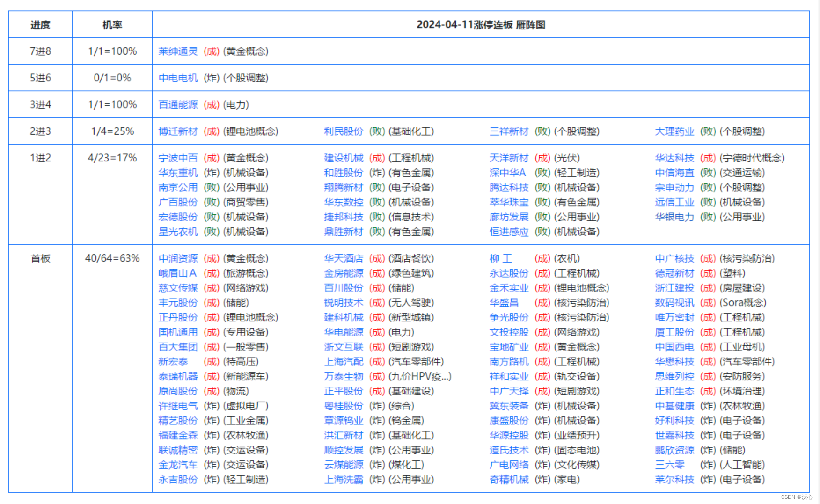The width and height of the screenshot is (820, 504).
Task: Click the 德冠新材 link
Action: (x=674, y=273)
